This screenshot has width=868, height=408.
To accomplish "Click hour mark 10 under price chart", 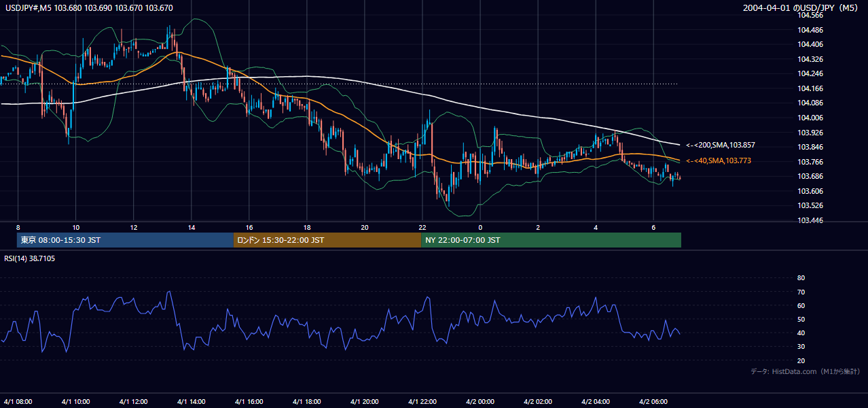I will click(x=76, y=227).
